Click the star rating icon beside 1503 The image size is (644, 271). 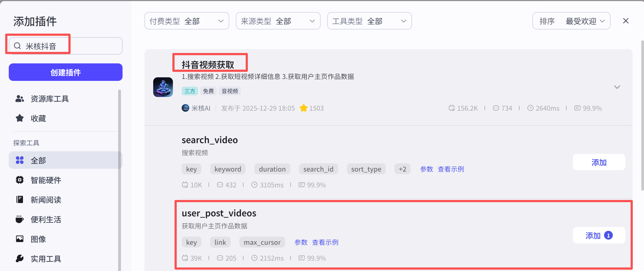(303, 108)
